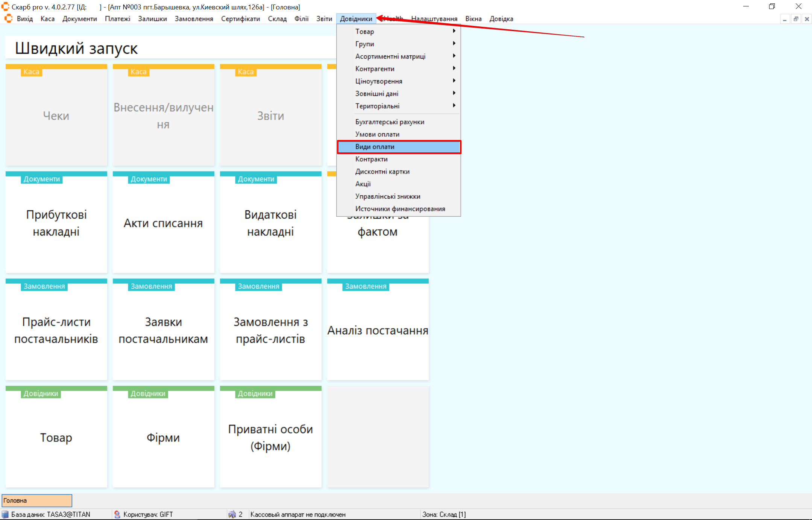Open the Налаштування menu
Image resolution: width=812 pixels, height=520 pixels.
pyautogui.click(x=434, y=19)
